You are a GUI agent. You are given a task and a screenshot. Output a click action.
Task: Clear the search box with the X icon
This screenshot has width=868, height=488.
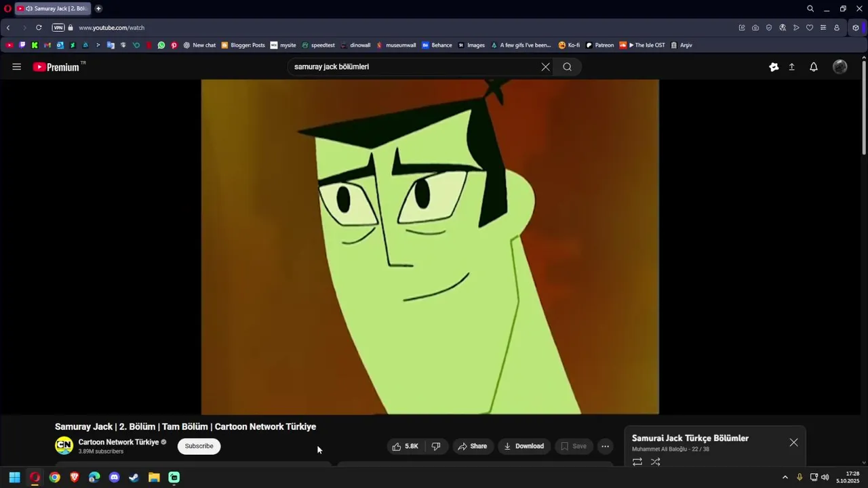[545, 66]
